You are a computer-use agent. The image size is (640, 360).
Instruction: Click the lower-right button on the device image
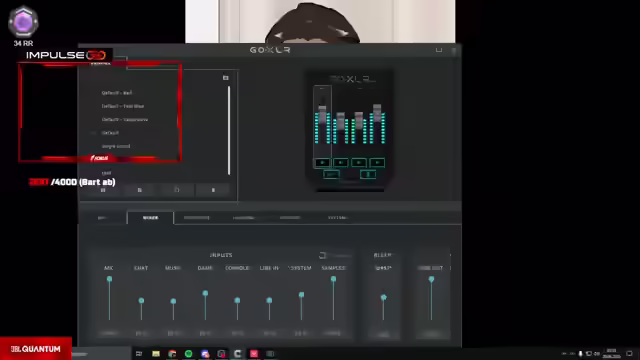[368, 175]
